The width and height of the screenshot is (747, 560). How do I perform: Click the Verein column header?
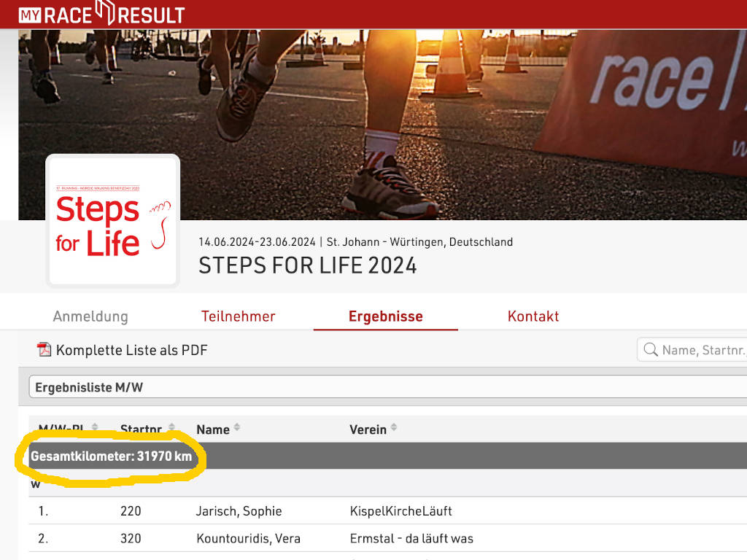click(368, 429)
